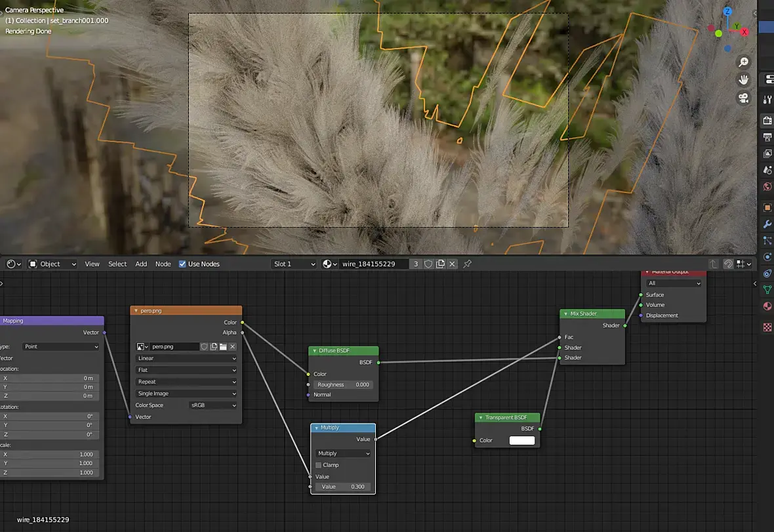Open the Object shader type selector
The width and height of the screenshot is (774, 532).
point(52,264)
